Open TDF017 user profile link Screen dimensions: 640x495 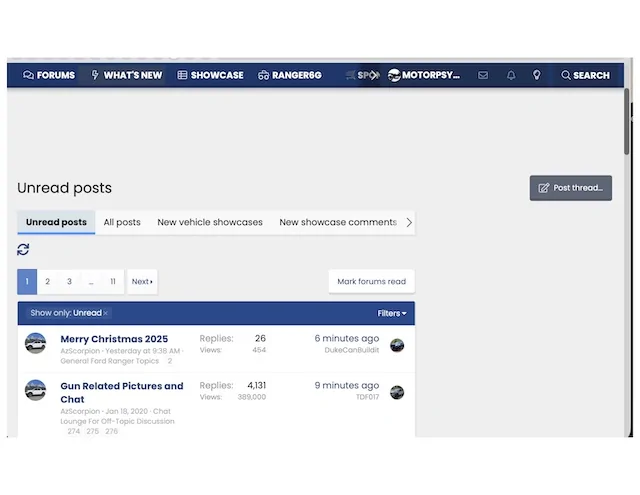click(367, 397)
